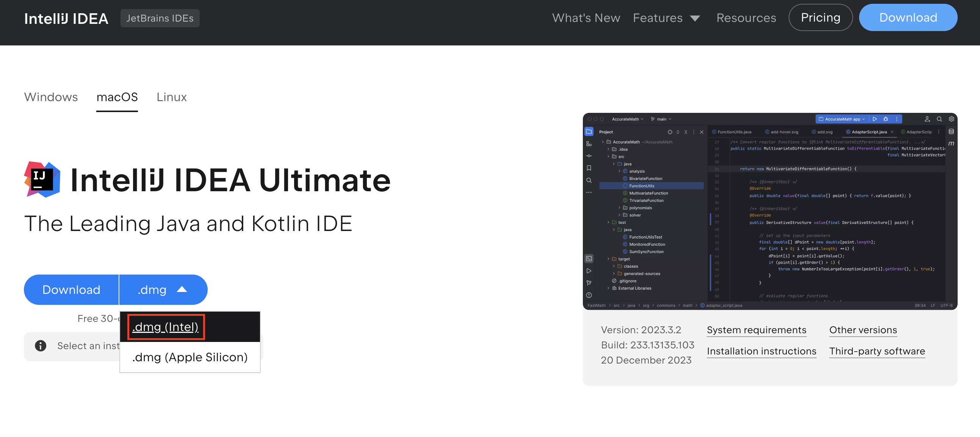Click the Project folder icon in IDE preview sidebar
The height and width of the screenshot is (437, 980).
[589, 131]
